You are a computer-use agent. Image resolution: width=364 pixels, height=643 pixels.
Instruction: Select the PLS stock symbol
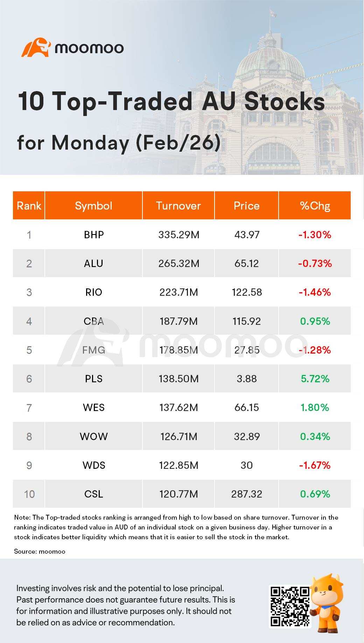coord(93,379)
